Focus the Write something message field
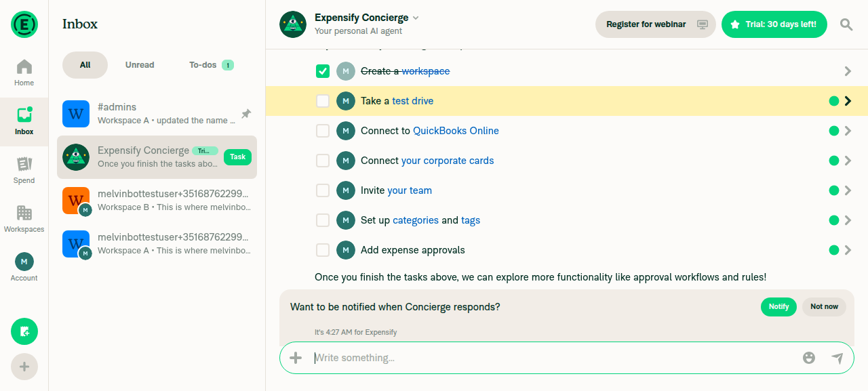Viewport: 868px width, 391px height. click(553, 358)
